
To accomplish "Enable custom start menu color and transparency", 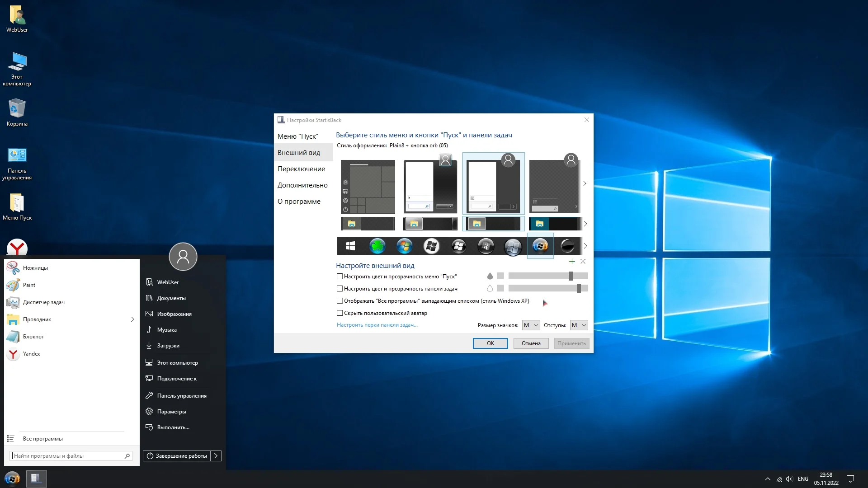I will pyautogui.click(x=340, y=277).
